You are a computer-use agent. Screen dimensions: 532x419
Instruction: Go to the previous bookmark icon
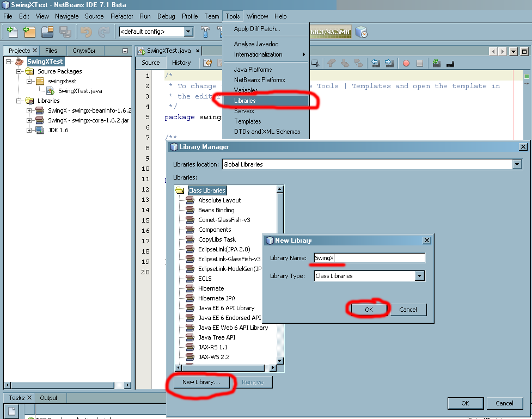pos(332,63)
